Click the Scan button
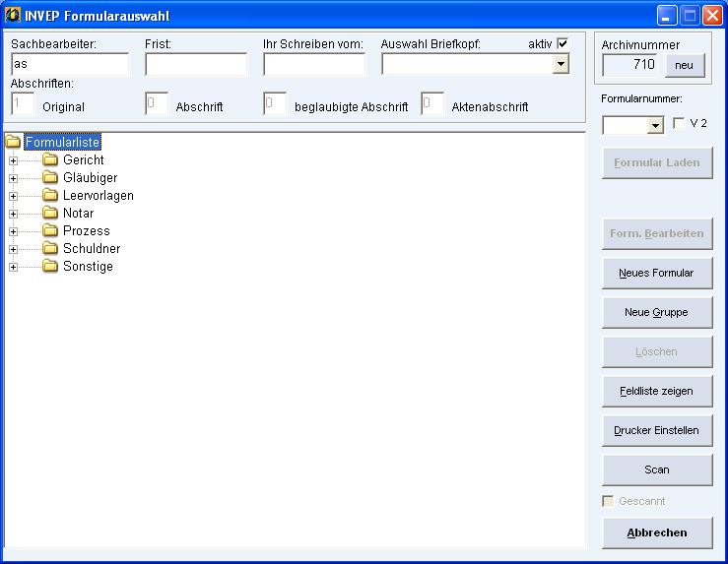The image size is (728, 564). [x=656, y=470]
